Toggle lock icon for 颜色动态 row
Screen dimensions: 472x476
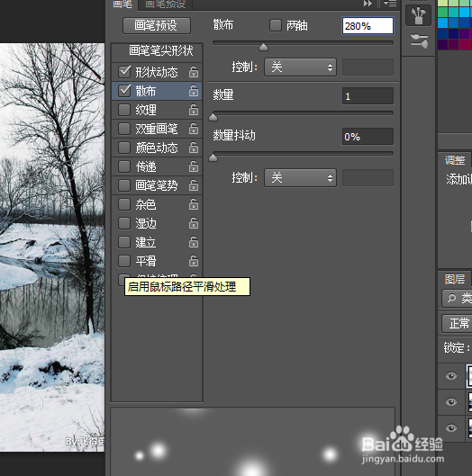[194, 148]
